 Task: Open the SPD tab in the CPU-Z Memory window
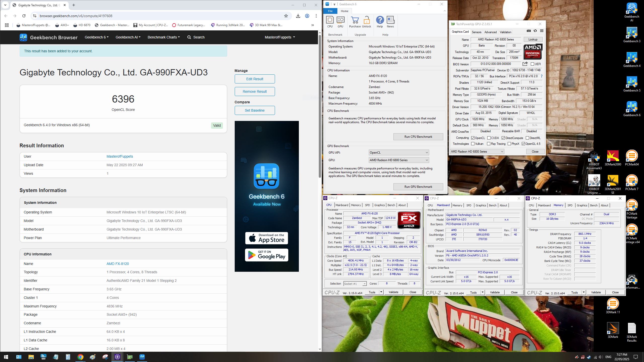570,205
